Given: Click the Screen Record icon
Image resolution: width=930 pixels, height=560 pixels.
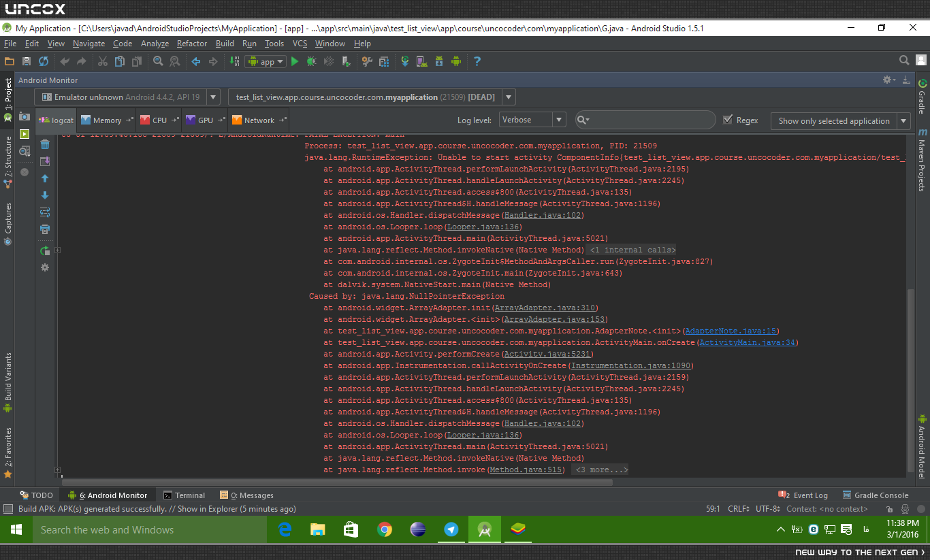Looking at the screenshot, I should pos(25,134).
